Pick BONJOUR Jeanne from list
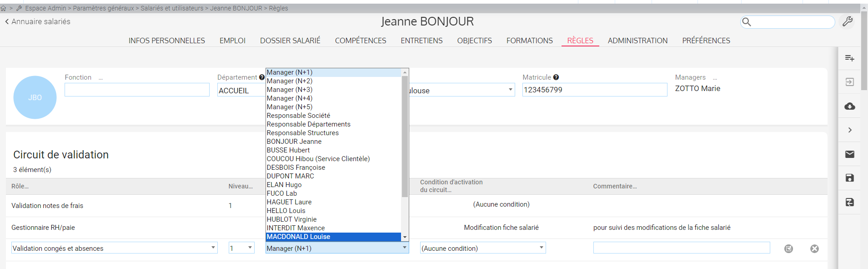 [x=333, y=142]
